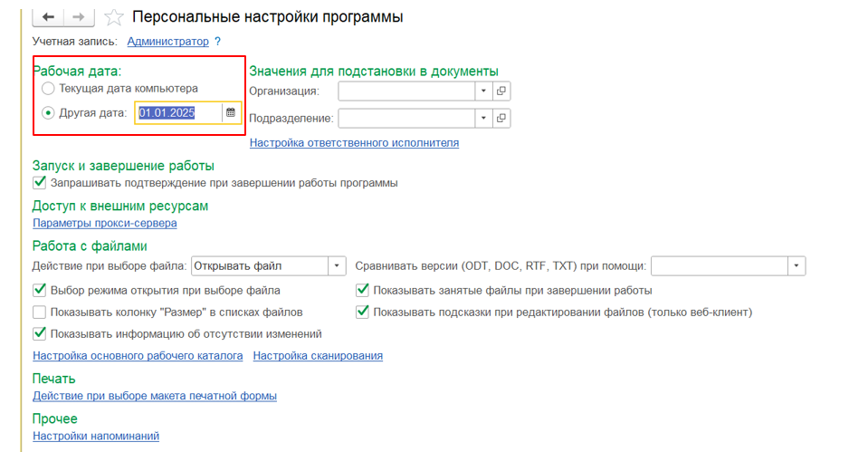This screenshot has height=452, width=868.
Task: Toggle Показывать занятые файлы при завершении работы
Action: [362, 290]
